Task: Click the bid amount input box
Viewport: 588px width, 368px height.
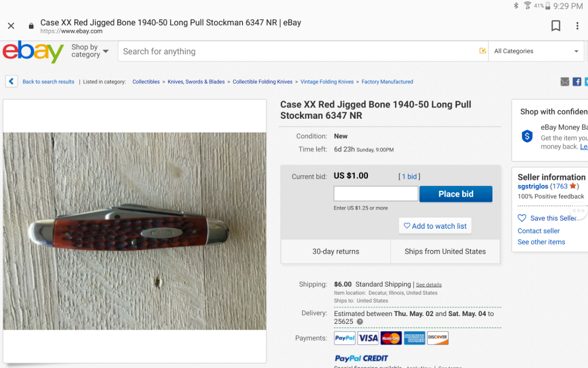Action: 376,194
